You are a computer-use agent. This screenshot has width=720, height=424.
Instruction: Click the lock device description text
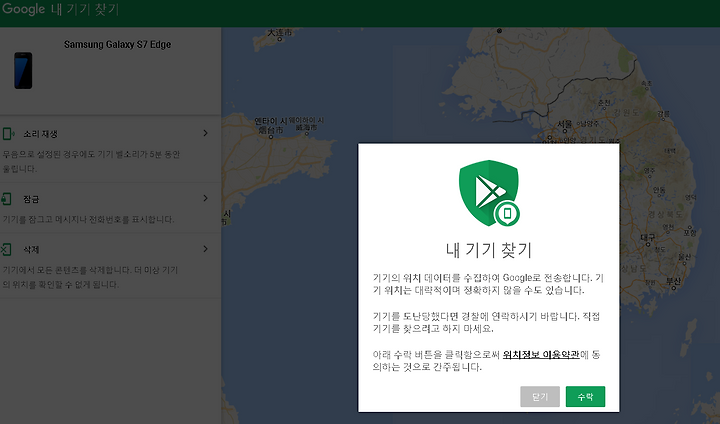point(88,220)
